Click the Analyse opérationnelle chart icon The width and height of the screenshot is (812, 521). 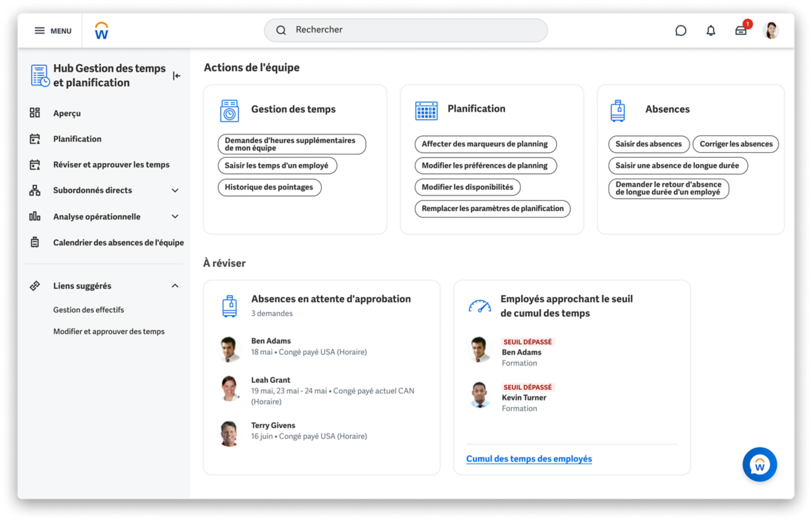(35, 216)
